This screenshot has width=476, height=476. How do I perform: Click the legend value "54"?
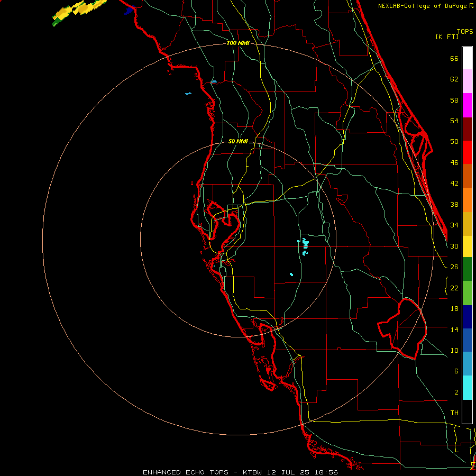click(454, 121)
